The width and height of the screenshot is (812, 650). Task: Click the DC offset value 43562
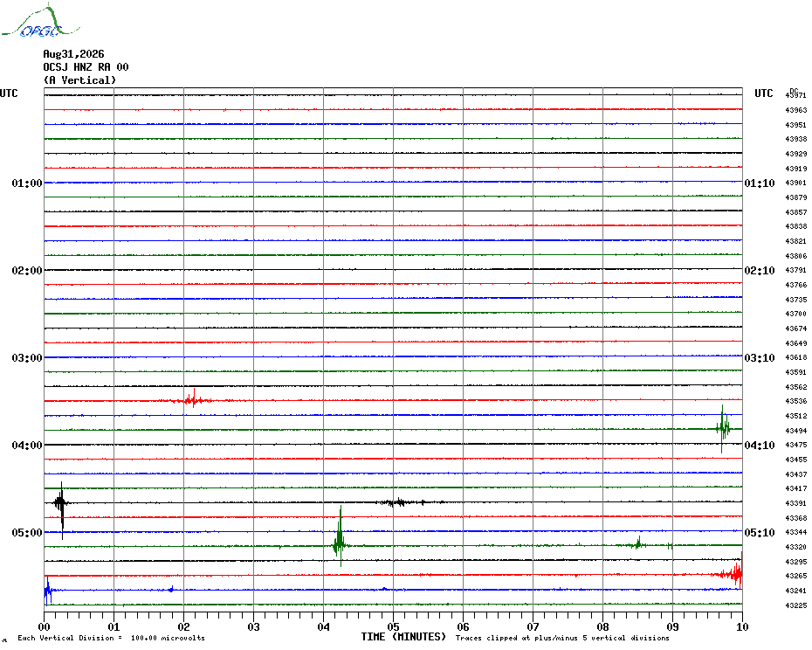796,387
